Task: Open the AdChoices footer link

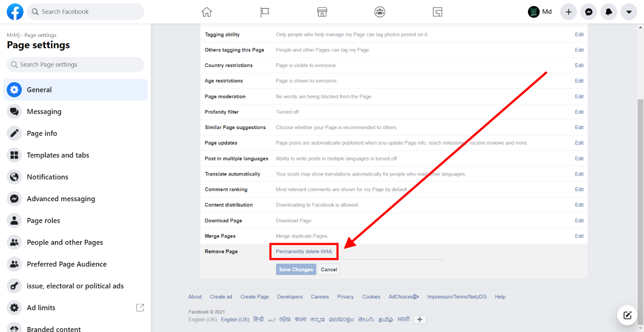Action: (x=404, y=297)
